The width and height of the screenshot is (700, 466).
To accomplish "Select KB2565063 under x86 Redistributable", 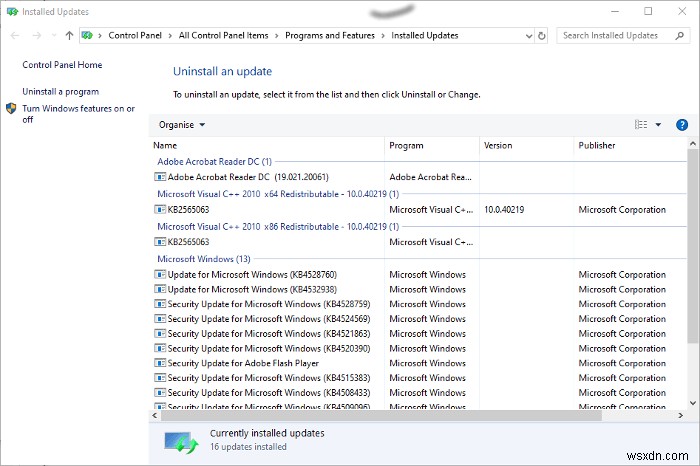I will [188, 242].
